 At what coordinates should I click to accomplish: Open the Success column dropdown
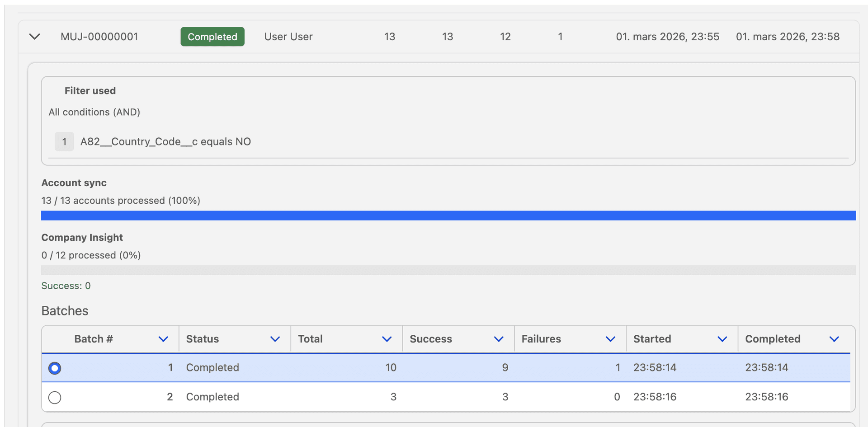tap(499, 339)
